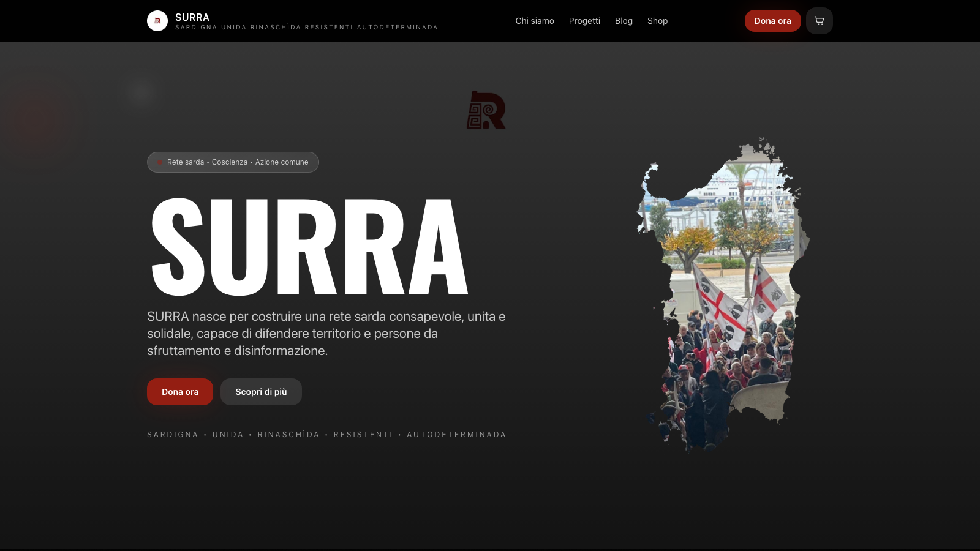Visit the Shop page

point(657,20)
